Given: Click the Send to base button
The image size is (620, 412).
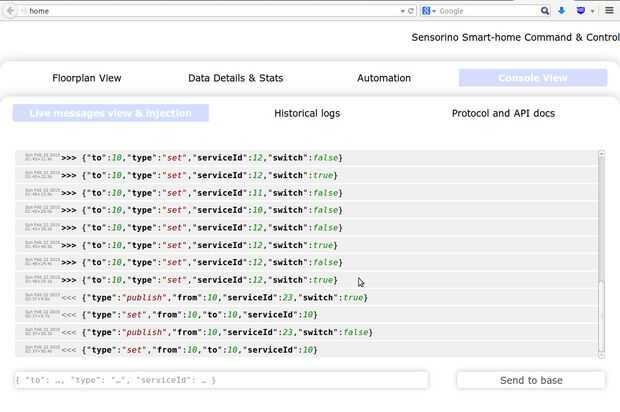Looking at the screenshot, I should coord(531,380).
